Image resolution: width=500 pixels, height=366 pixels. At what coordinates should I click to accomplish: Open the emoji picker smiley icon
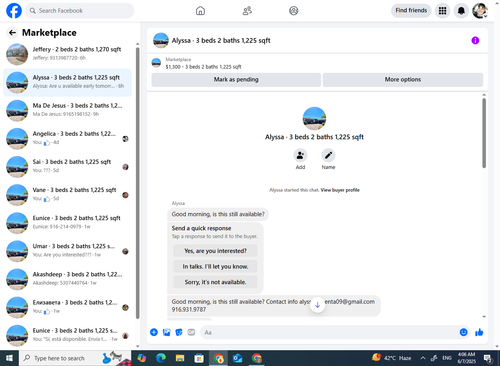463,332
